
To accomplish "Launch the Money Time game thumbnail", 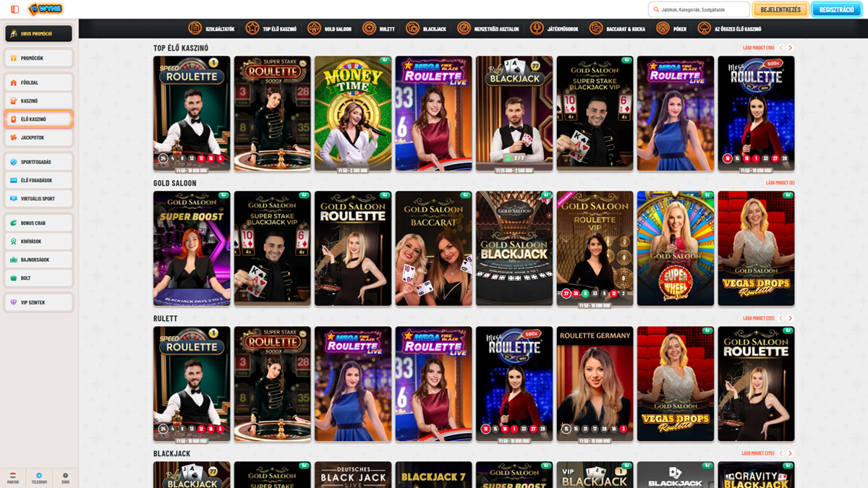I will [x=353, y=114].
